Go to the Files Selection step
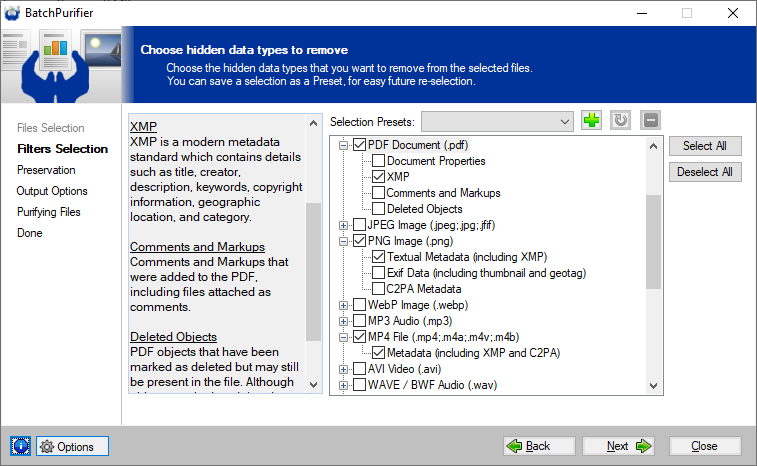757x466 pixels. (x=51, y=128)
